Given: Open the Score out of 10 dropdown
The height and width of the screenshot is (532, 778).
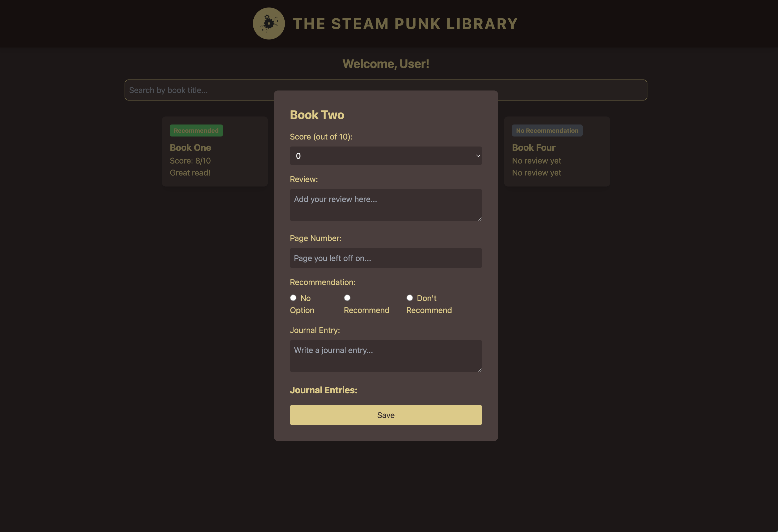Looking at the screenshot, I should pyautogui.click(x=385, y=155).
